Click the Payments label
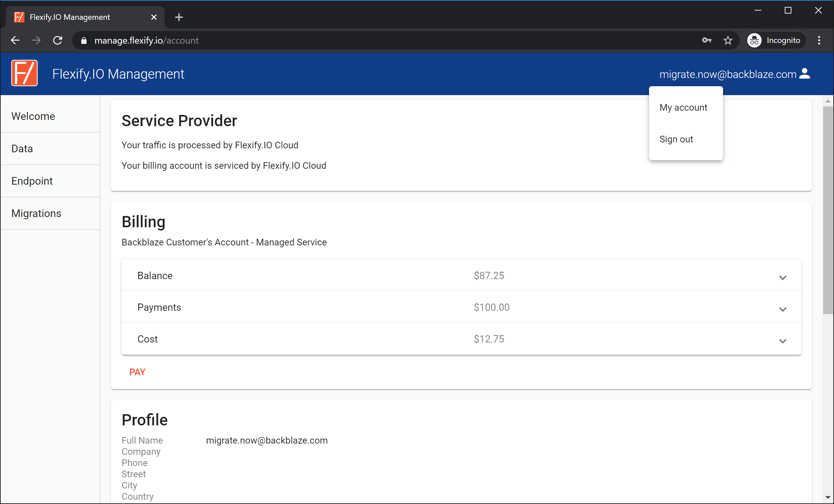The height and width of the screenshot is (504, 834). tap(159, 307)
